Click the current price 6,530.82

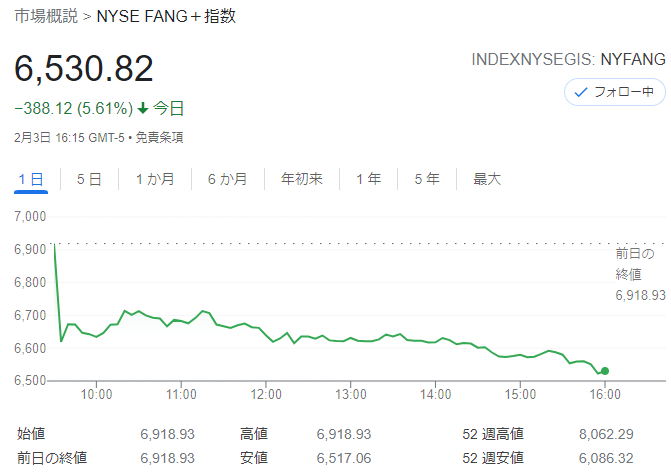click(x=84, y=68)
